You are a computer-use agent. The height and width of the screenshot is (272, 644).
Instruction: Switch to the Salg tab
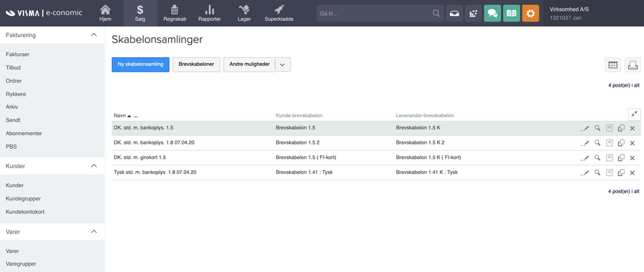pyautogui.click(x=140, y=13)
